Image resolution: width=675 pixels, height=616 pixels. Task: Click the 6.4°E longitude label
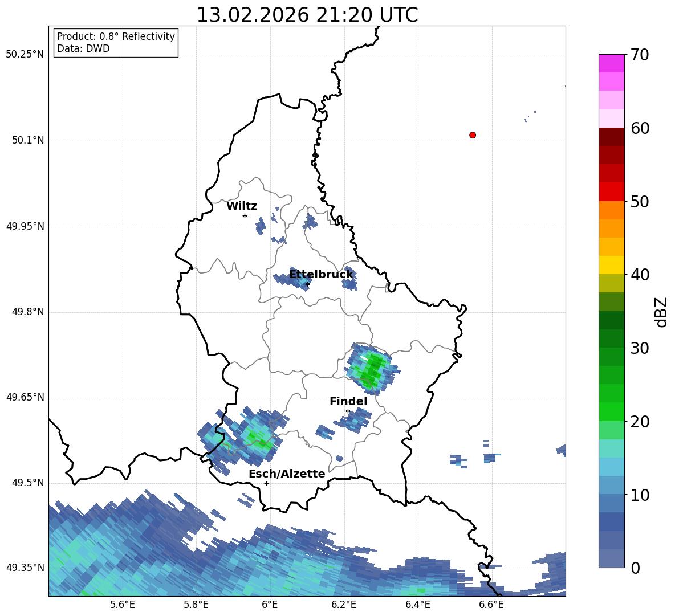(417, 605)
